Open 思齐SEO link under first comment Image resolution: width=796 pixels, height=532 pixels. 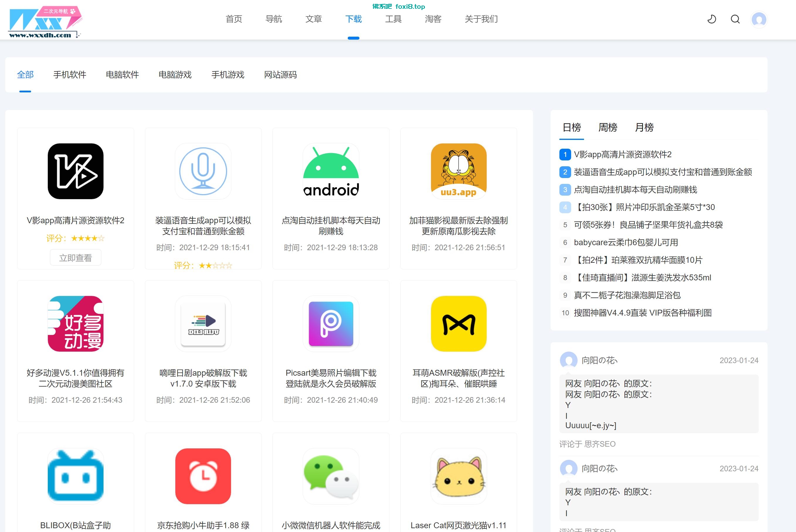[600, 444]
